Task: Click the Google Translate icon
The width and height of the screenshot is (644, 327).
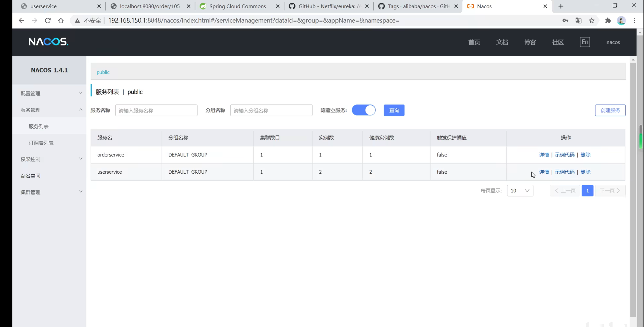Action: 579,20
